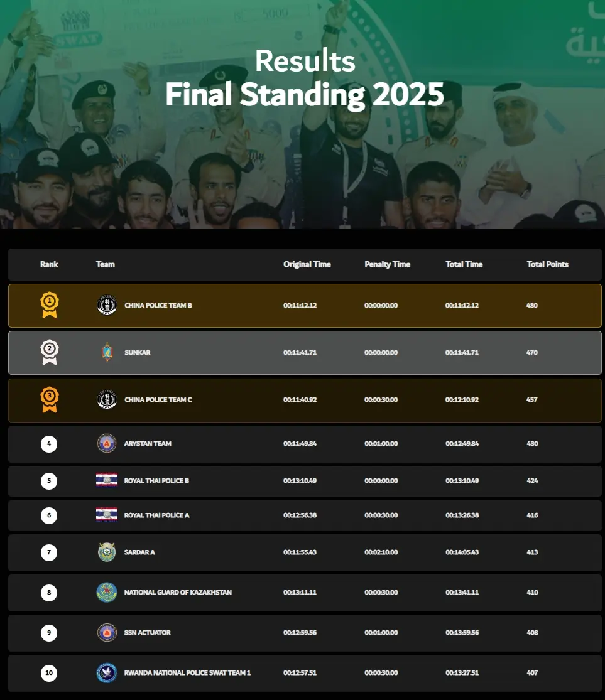Select the Total Points column header
The width and height of the screenshot is (605, 700).
point(547,264)
